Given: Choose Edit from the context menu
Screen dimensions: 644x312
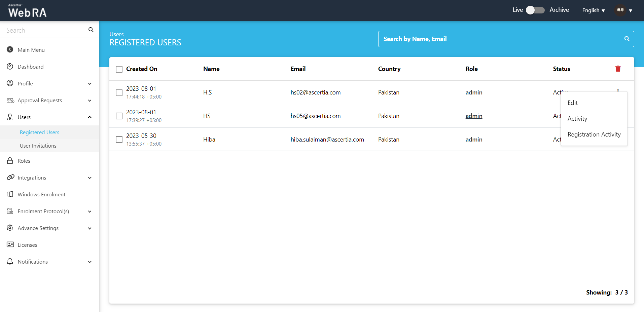Looking at the screenshot, I should pyautogui.click(x=573, y=103).
